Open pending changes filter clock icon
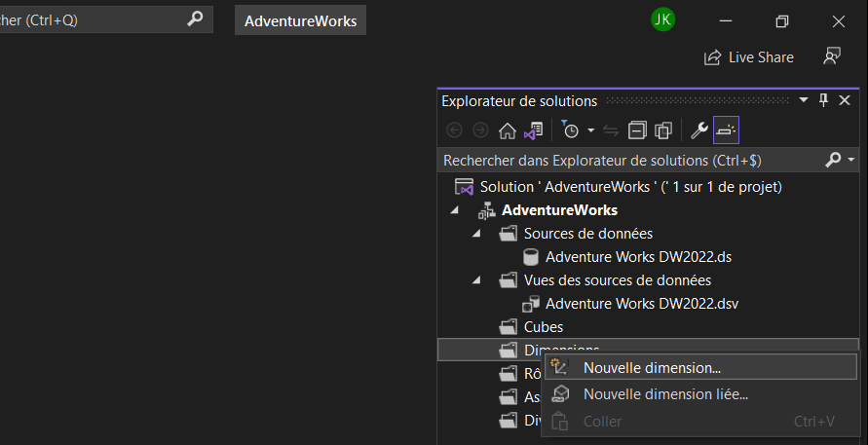The image size is (868, 445). pyautogui.click(x=570, y=130)
